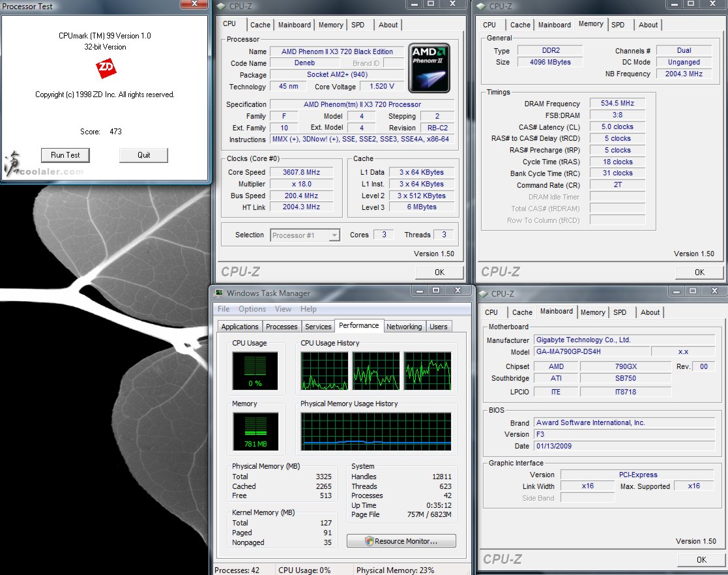Click the FSB:DRAM 3:8 value

point(617,115)
